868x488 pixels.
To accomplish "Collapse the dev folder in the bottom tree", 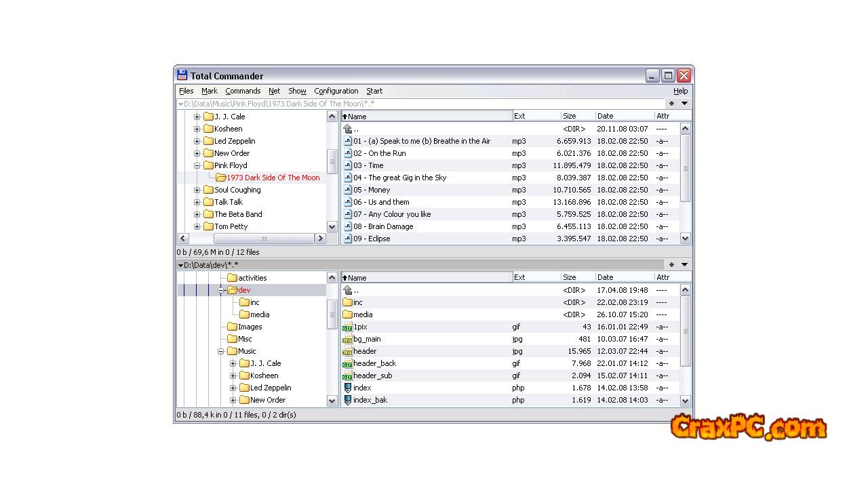I will (x=221, y=290).
